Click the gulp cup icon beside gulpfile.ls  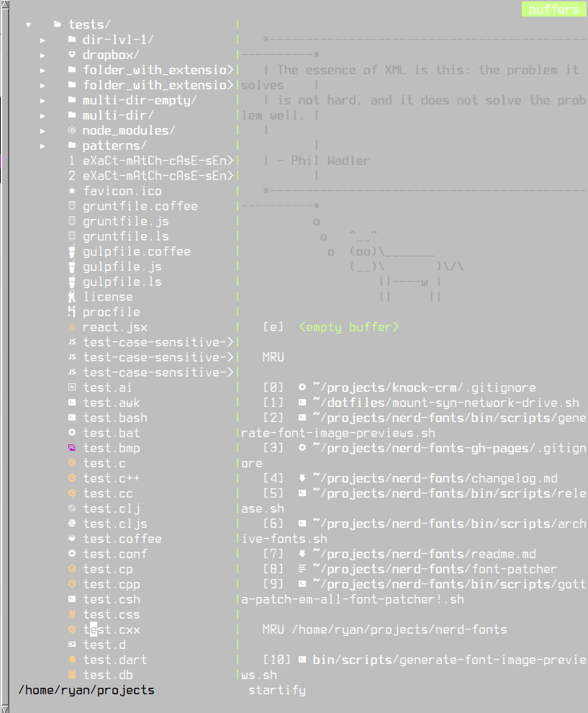(x=72, y=282)
